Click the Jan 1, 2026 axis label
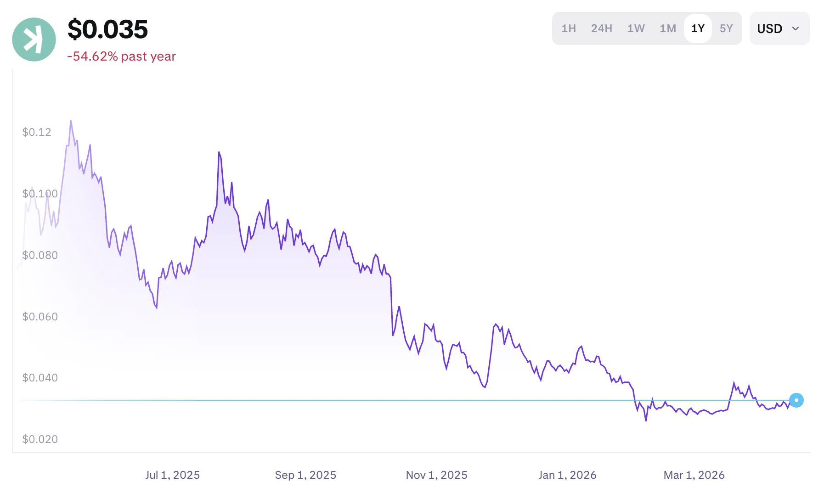The width and height of the screenshot is (824, 504). (x=567, y=475)
